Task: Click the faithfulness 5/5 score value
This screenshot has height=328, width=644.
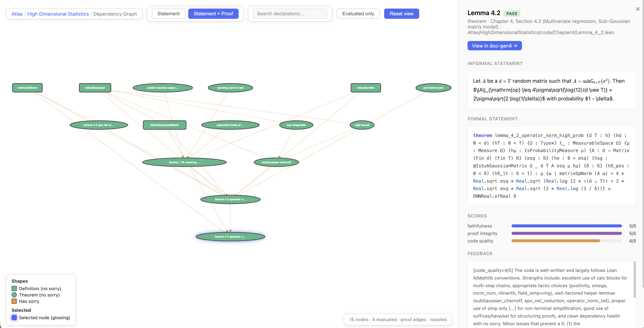Action: tap(632, 226)
